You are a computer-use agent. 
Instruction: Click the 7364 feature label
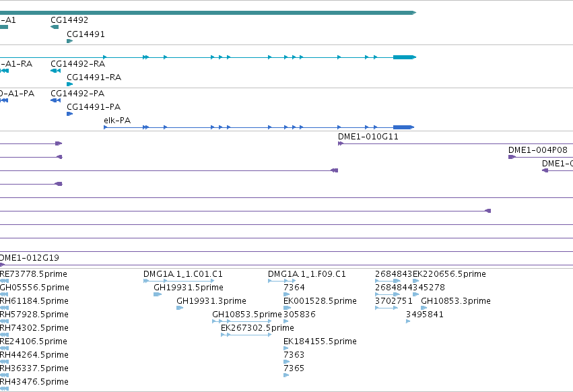[294, 288]
